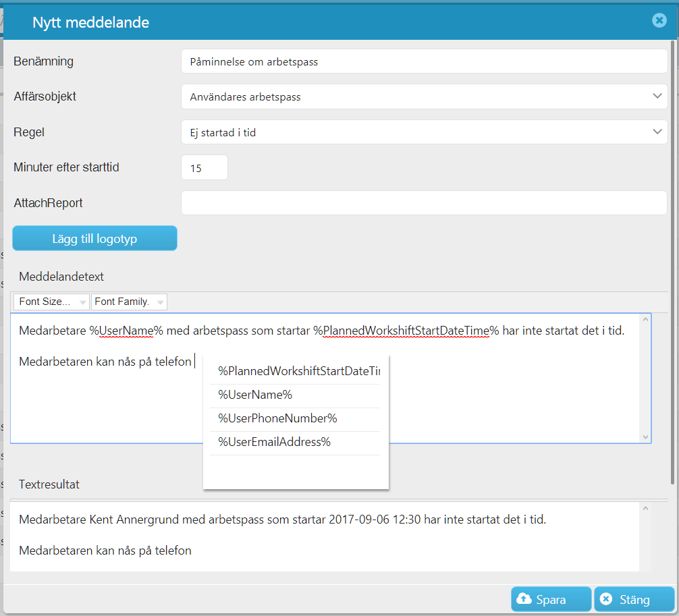Click the Stäng button

[x=634, y=599]
